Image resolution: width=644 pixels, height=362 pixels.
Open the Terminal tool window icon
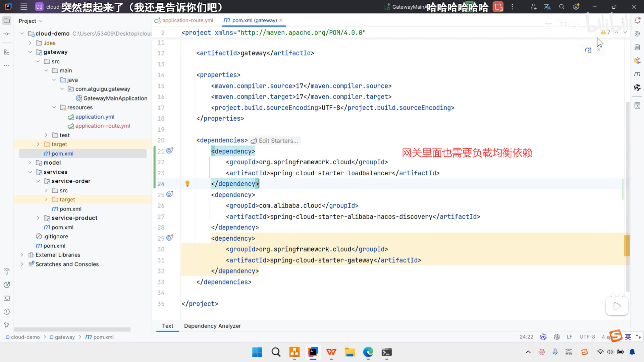point(7,298)
